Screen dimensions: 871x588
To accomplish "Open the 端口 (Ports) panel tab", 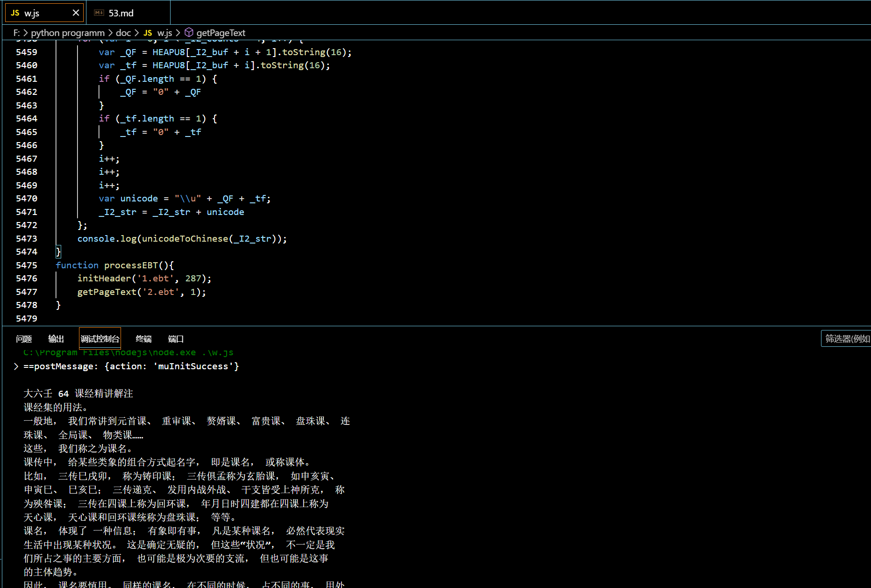I will (176, 339).
